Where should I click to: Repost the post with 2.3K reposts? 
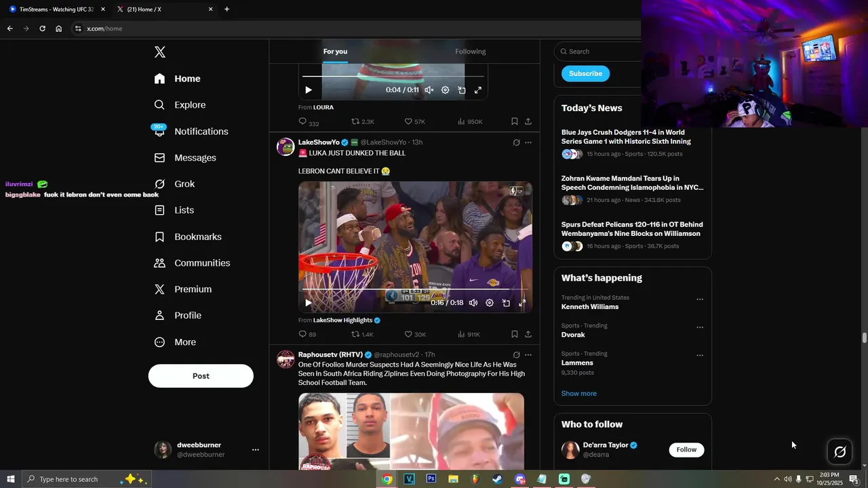[x=362, y=122]
